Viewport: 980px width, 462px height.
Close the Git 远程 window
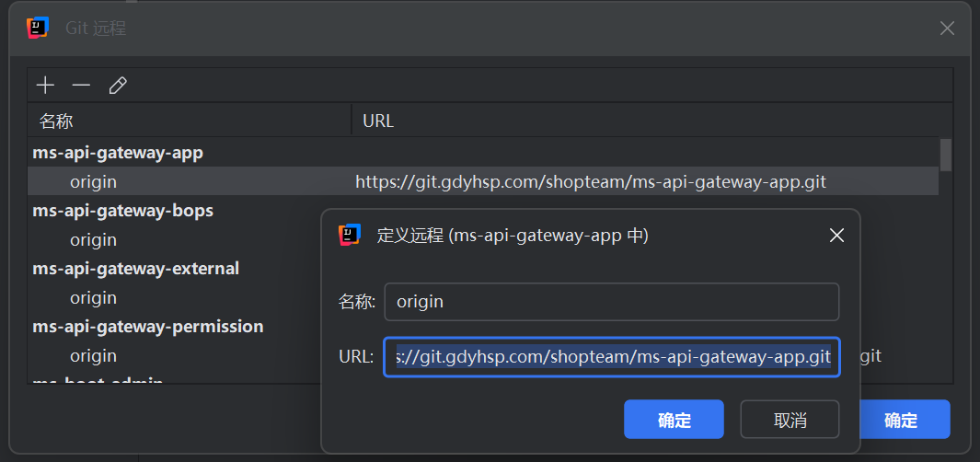(947, 29)
